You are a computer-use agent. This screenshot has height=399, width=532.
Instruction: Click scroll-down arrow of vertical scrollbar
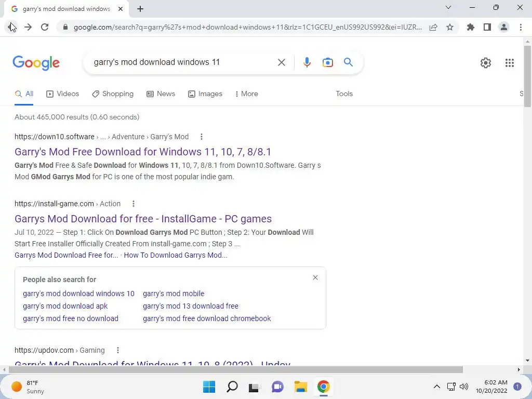pos(527,361)
